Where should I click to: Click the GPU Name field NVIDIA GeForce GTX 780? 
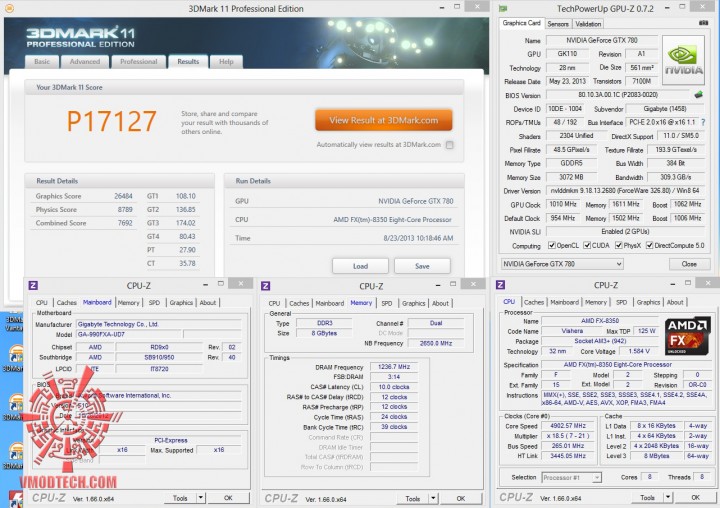point(602,40)
